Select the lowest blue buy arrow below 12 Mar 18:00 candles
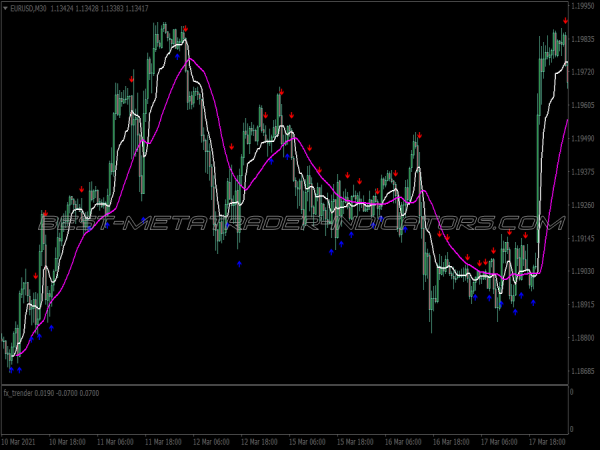This screenshot has width=600, height=450. click(x=239, y=264)
